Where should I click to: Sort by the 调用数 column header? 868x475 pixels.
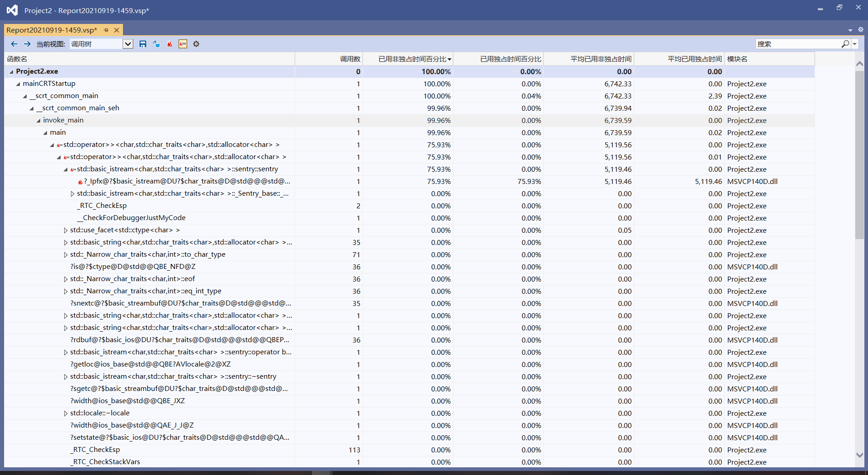(350, 59)
